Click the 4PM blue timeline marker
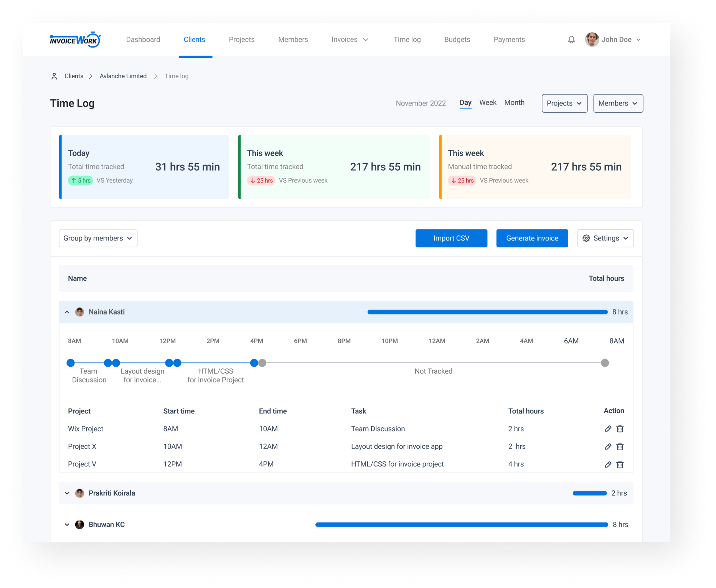Screen dimensions: 716x588 254,363
